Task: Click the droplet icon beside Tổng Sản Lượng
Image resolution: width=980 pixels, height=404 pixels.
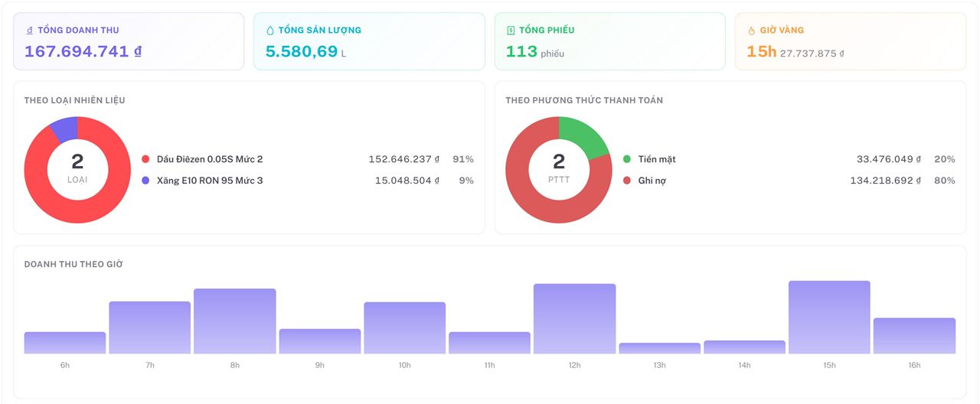Action: tap(269, 31)
